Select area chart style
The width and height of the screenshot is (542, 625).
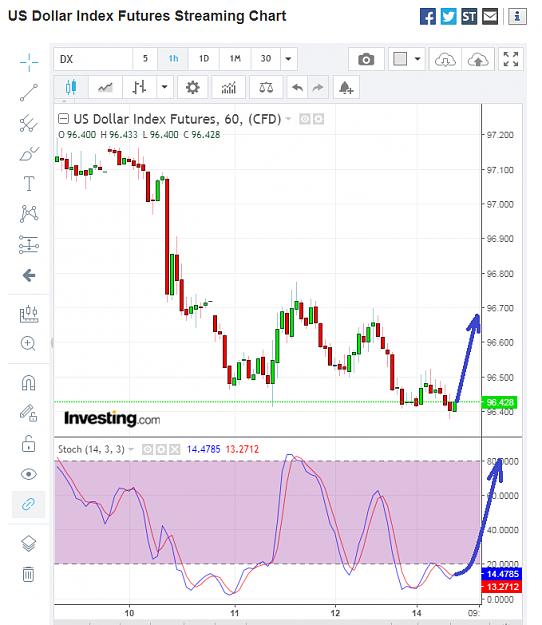[x=105, y=87]
